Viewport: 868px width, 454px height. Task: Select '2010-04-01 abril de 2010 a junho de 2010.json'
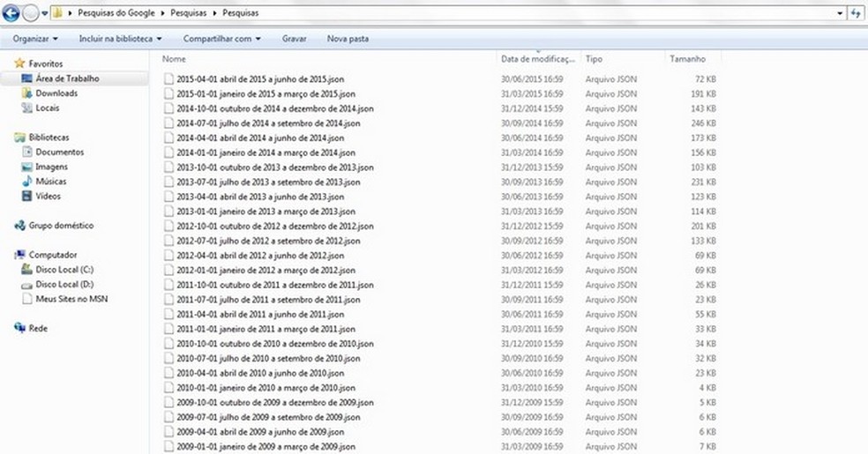point(260,373)
